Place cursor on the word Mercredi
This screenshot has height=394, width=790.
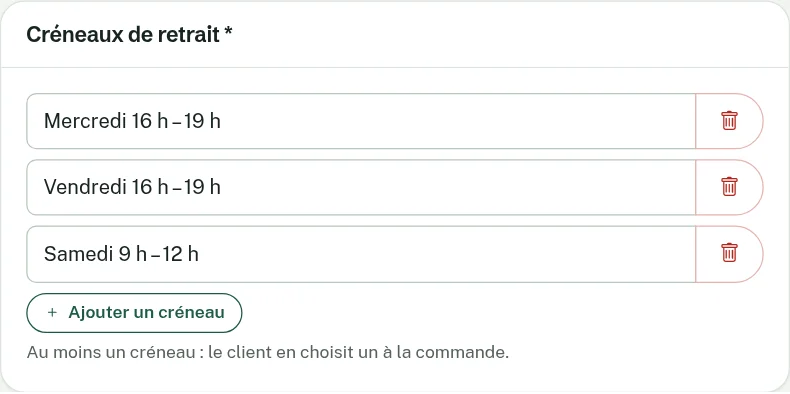click(x=85, y=121)
